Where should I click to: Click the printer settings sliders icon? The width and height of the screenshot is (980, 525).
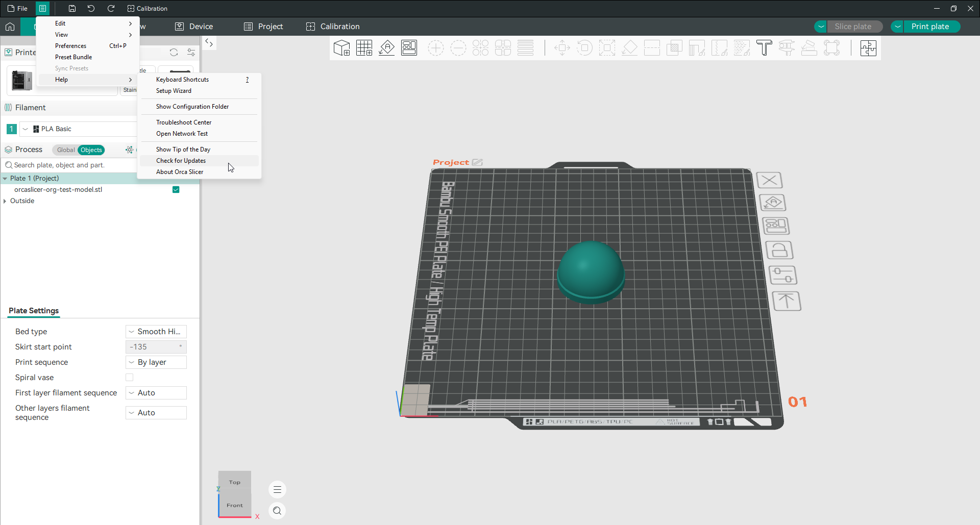191,53
